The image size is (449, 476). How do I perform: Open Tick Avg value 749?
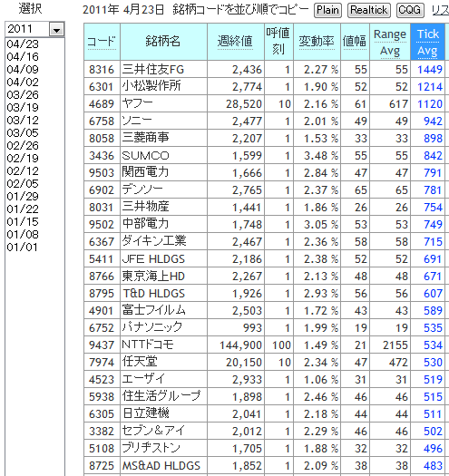(x=433, y=225)
